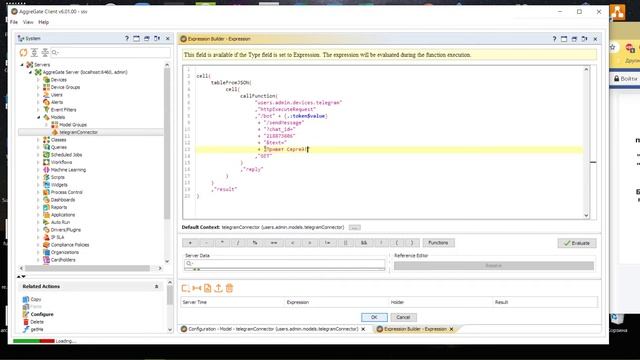Click the export document icon above results table
The width and height of the screenshot is (640, 360).
207,288
